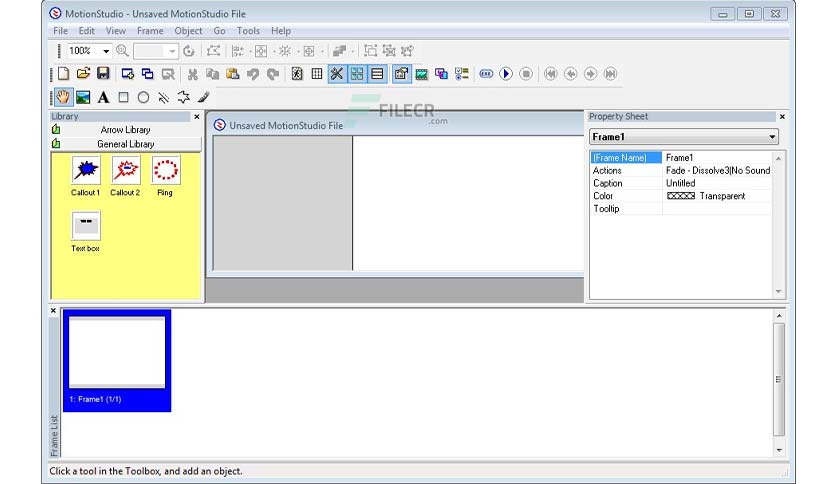Open the Go menu
This screenshot has width=836, height=484.
219,31
